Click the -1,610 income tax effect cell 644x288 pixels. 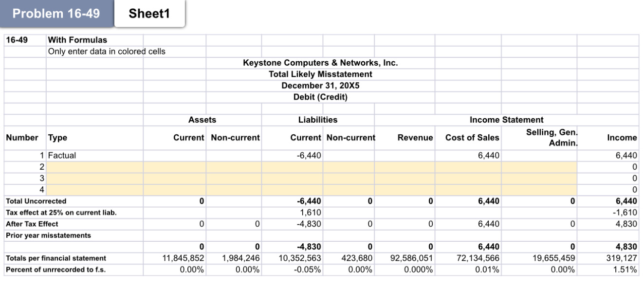pos(608,213)
